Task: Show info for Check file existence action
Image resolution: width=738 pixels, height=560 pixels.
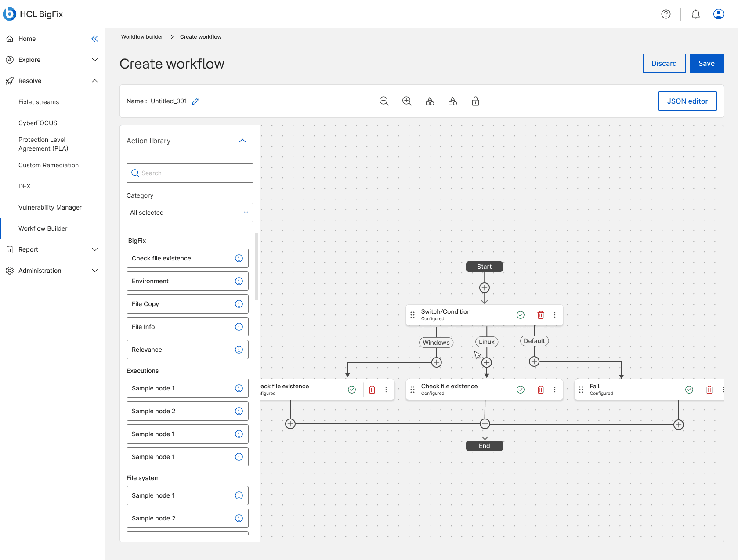Action: (x=239, y=258)
